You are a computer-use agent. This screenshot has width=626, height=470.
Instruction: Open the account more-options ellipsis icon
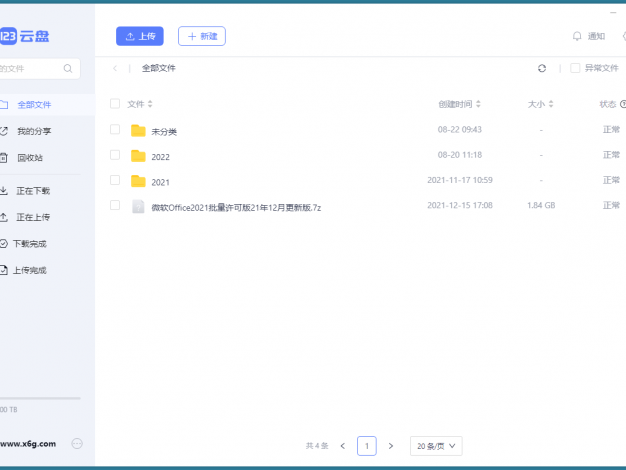click(77, 444)
